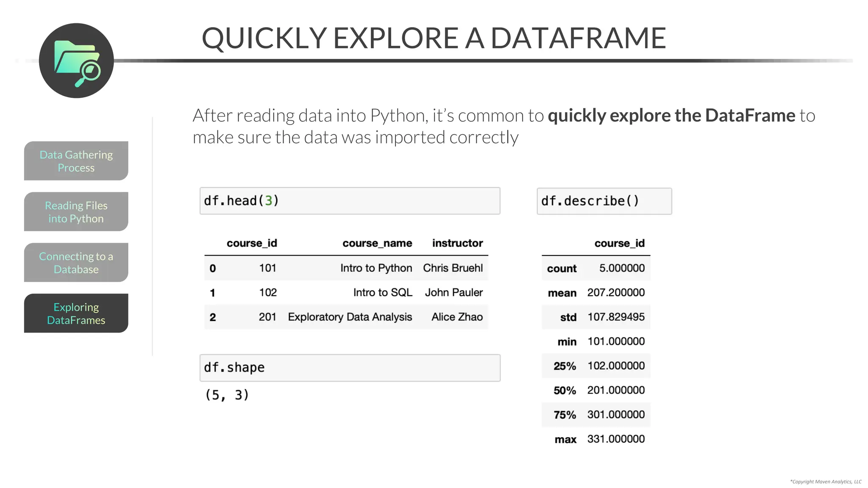Click the folder with magnifier icon
Screen dimensions: 868x488
coord(76,61)
